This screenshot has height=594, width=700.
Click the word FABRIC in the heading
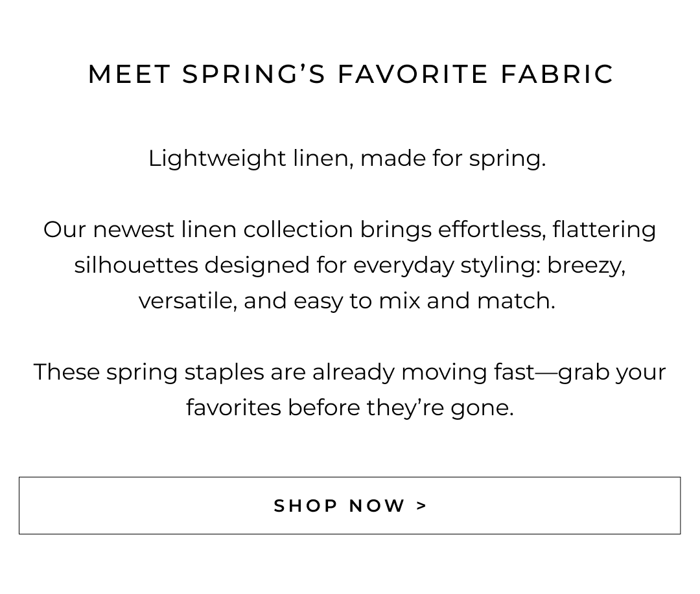coord(557,74)
